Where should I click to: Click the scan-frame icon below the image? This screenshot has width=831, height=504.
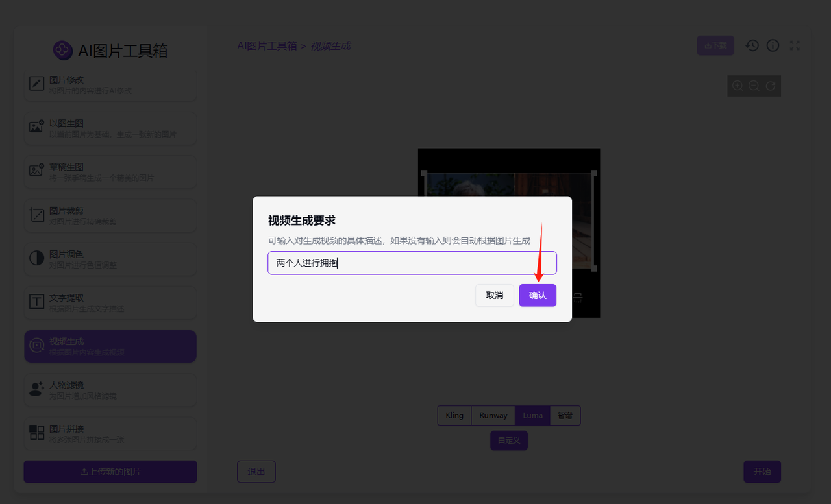click(578, 298)
